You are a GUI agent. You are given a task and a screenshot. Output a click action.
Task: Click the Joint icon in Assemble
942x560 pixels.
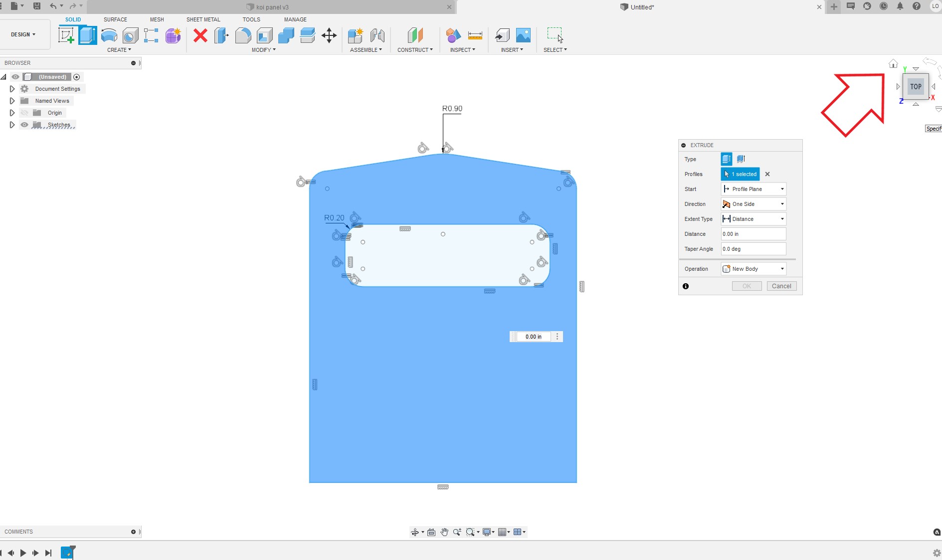377,35
